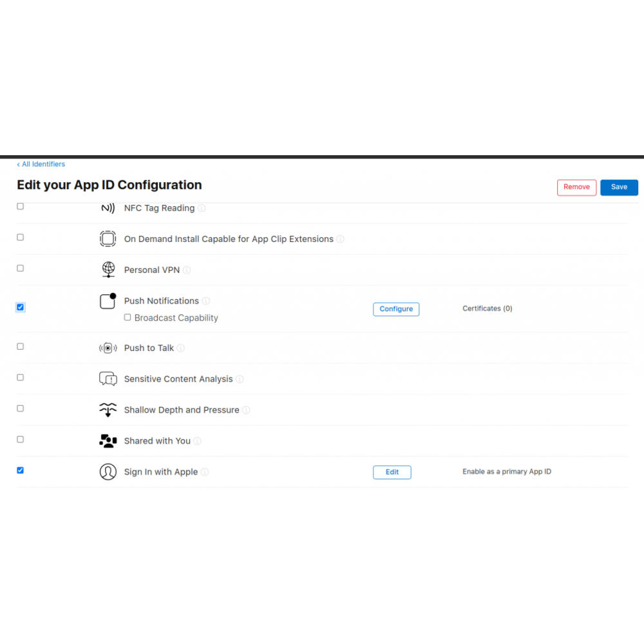
Task: Click the Sign In with Apple icon
Action: [108, 472]
